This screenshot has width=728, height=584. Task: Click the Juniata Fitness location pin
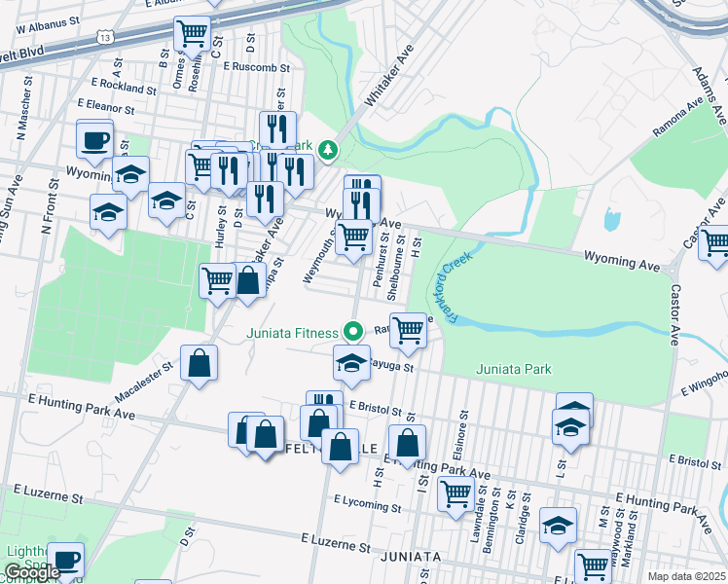point(353,332)
